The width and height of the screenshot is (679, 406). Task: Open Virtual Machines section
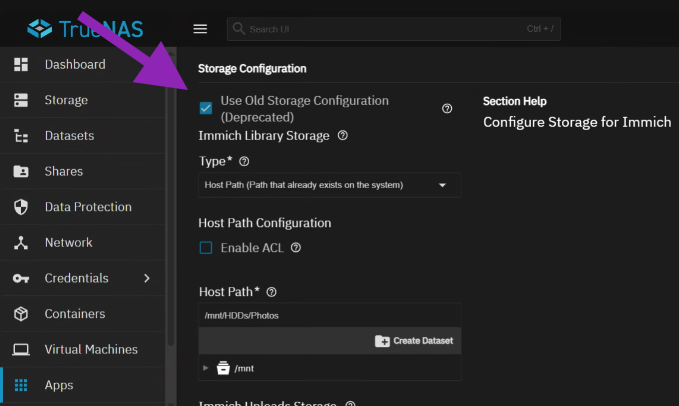(91, 350)
